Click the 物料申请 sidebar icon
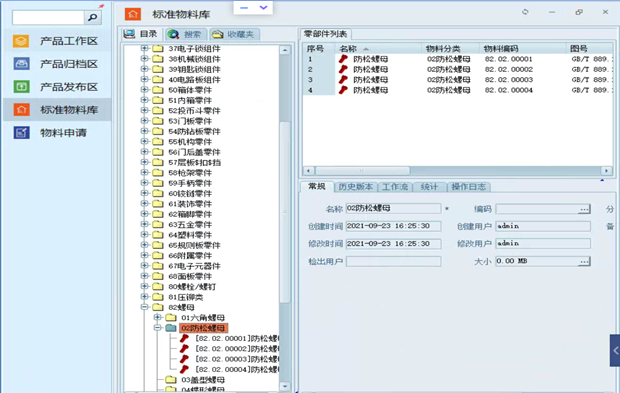Viewport: 620px width, 393px height. pyautogui.click(x=21, y=132)
